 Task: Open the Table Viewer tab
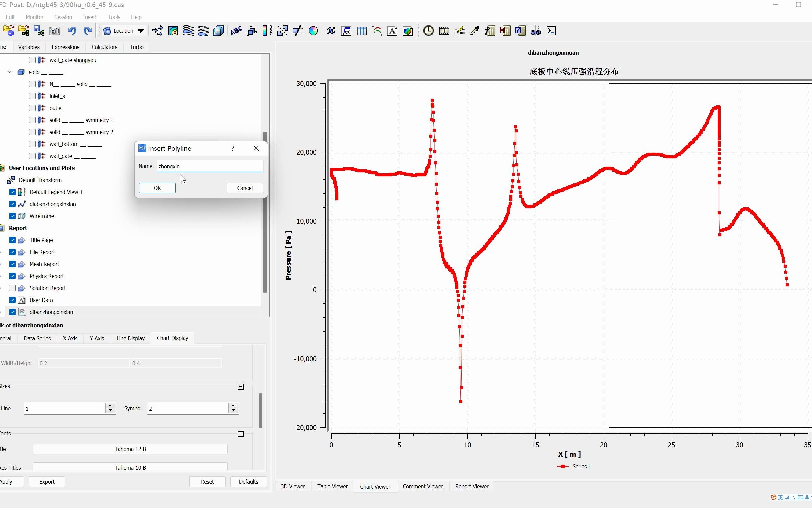332,486
